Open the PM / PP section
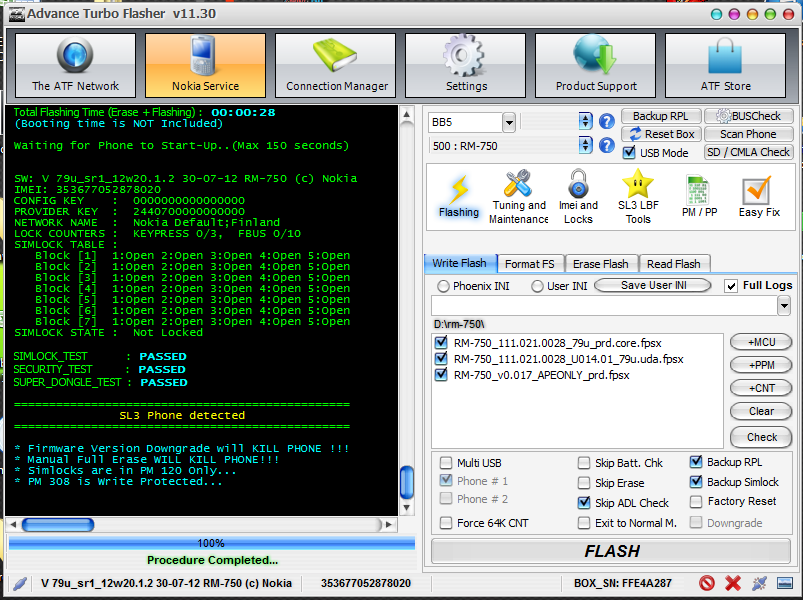Image resolution: width=803 pixels, height=600 pixels. pos(700,197)
